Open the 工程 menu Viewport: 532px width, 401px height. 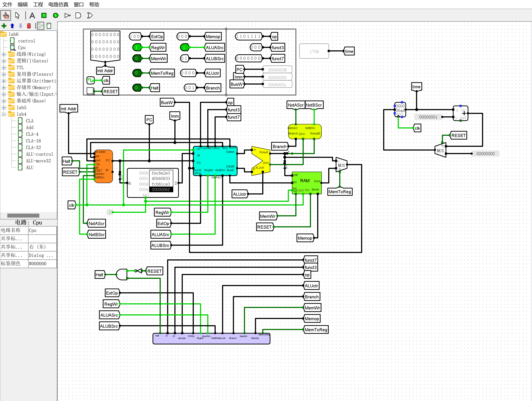click(x=38, y=5)
